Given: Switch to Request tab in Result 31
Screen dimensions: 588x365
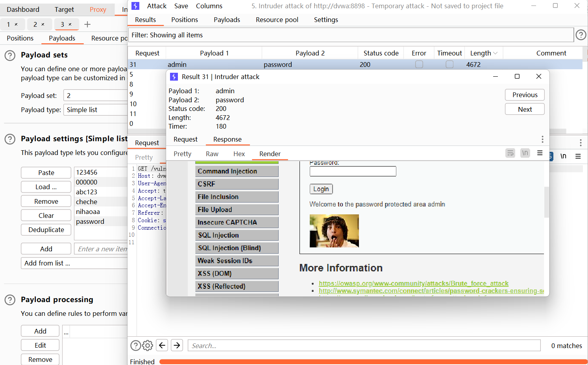Looking at the screenshot, I should click(185, 139).
